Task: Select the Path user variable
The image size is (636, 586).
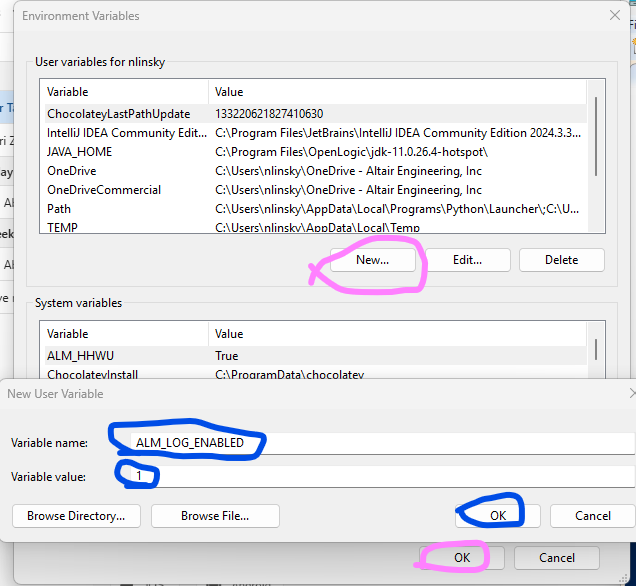Action: click(316, 209)
